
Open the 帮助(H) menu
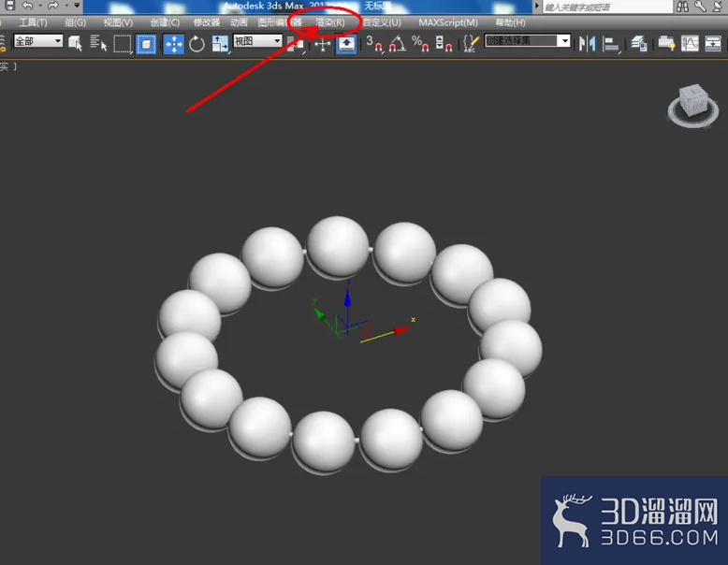[x=510, y=22]
